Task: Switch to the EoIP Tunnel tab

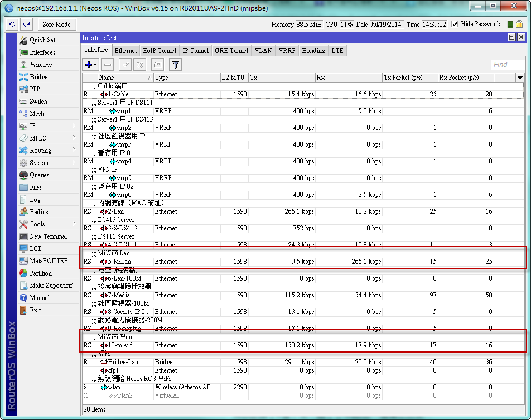Action: [160, 50]
